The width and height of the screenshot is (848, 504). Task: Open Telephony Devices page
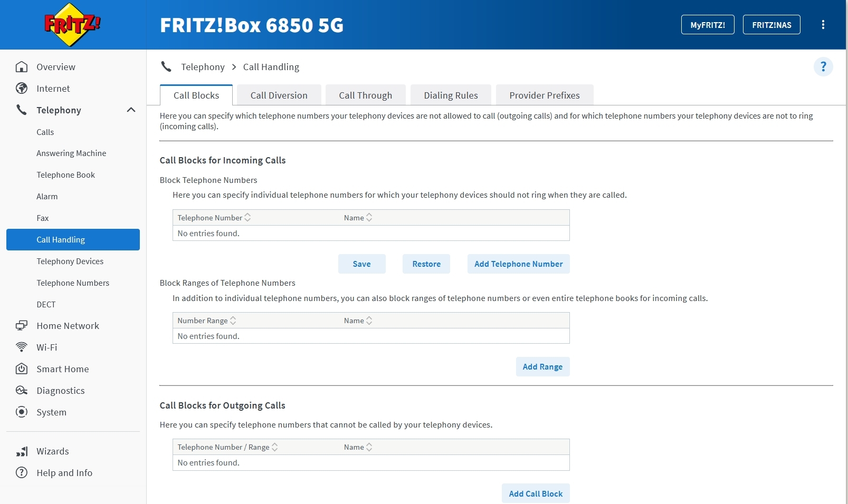(70, 261)
